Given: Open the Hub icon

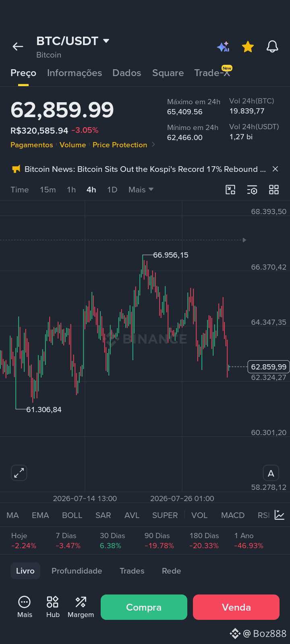Looking at the screenshot, I should click(x=53, y=607).
